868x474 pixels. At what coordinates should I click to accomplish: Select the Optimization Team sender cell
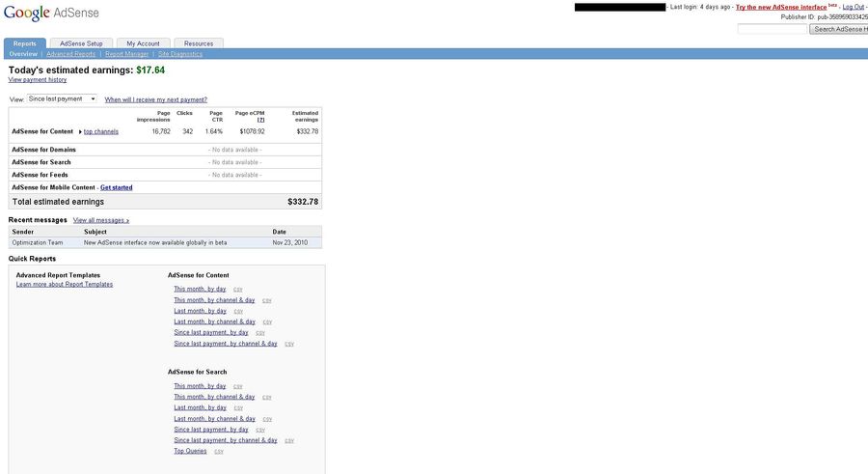[37, 242]
